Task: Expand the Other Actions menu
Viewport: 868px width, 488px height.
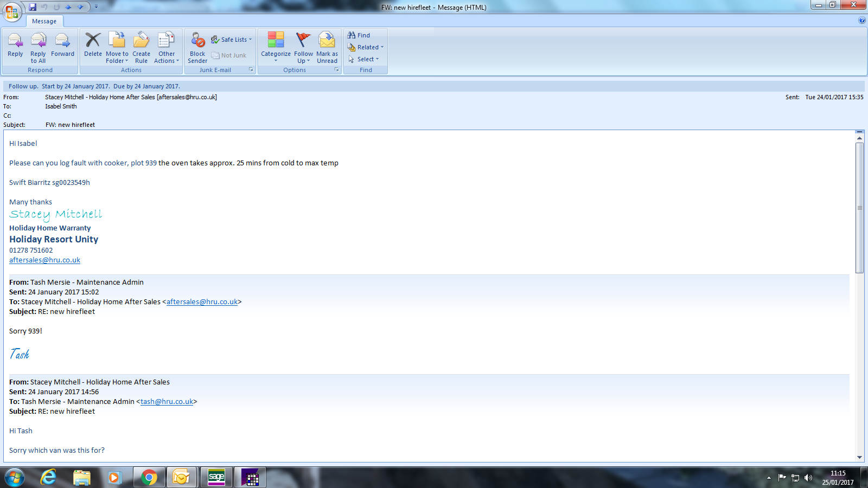Action: point(167,48)
